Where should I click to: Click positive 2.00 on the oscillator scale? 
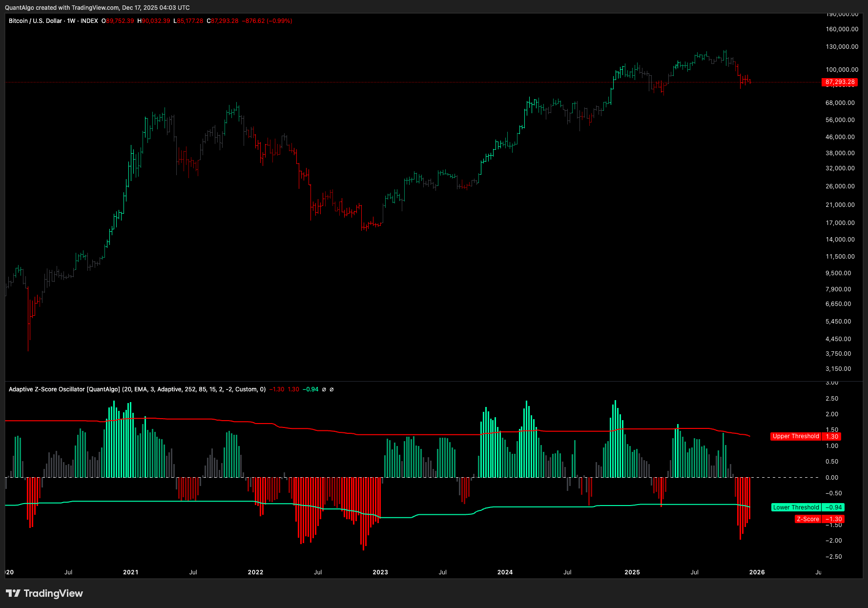[x=832, y=414]
